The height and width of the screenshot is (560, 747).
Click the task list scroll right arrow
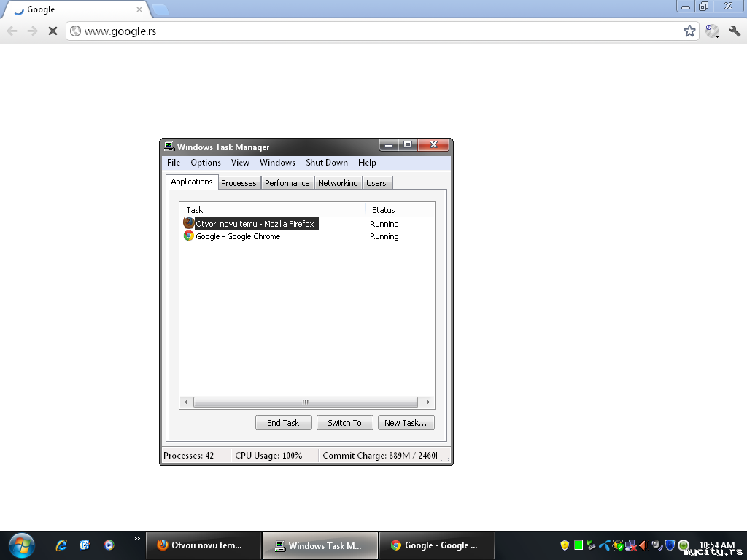[x=427, y=402]
